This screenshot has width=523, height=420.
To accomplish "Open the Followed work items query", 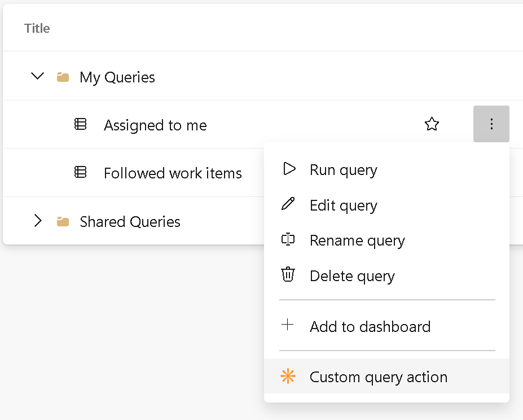I will (173, 173).
